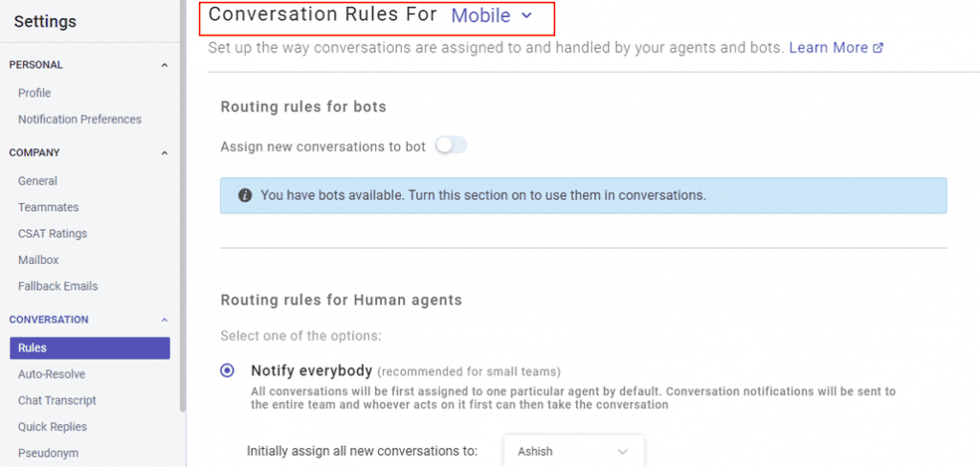
Task: Collapse the PERSONAL section chevron
Action: [165, 65]
